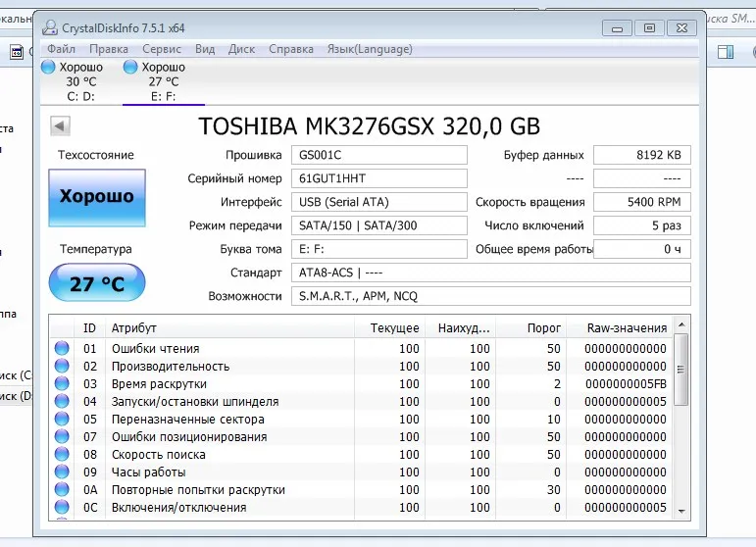Click status orb for attribute 08 Скорость поиска
This screenshot has height=547, width=756.
tap(62, 454)
